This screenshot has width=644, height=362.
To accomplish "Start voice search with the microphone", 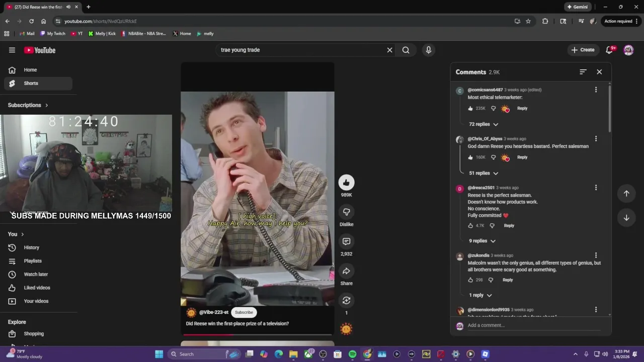I will tap(429, 50).
